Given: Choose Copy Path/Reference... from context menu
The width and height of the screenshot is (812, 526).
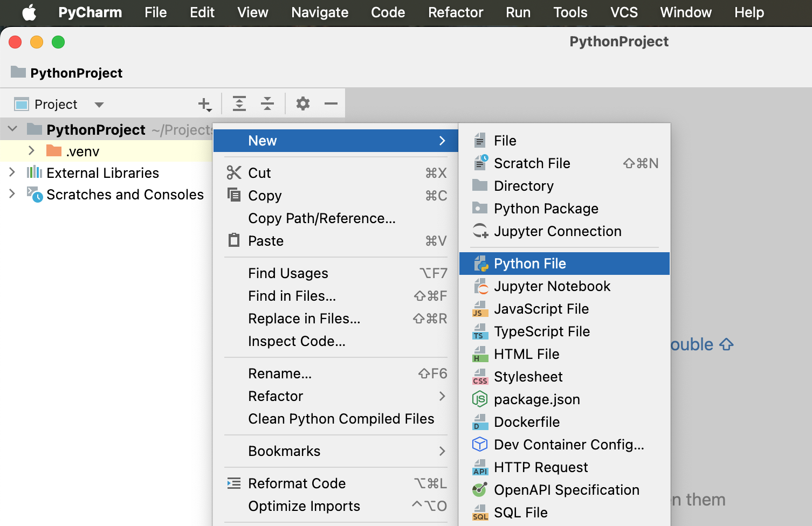Looking at the screenshot, I should pyautogui.click(x=335, y=218).
